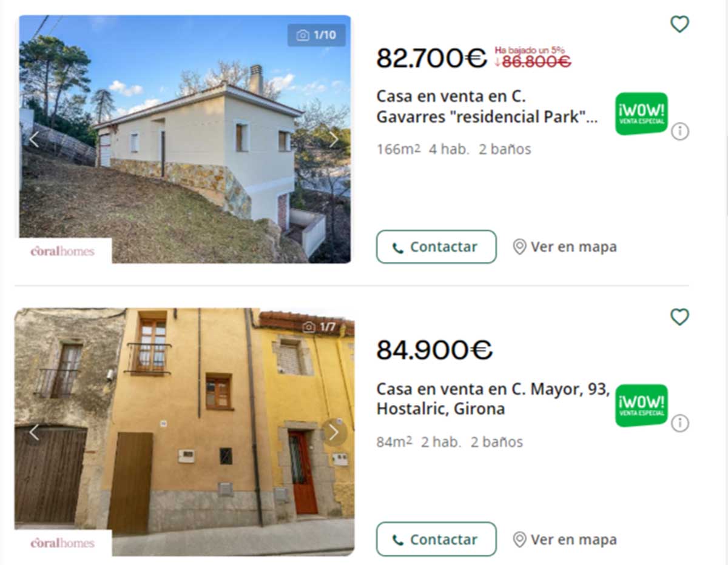728x565 pixels.
Task: Show previous photo of Hostalric house
Action: (34, 432)
